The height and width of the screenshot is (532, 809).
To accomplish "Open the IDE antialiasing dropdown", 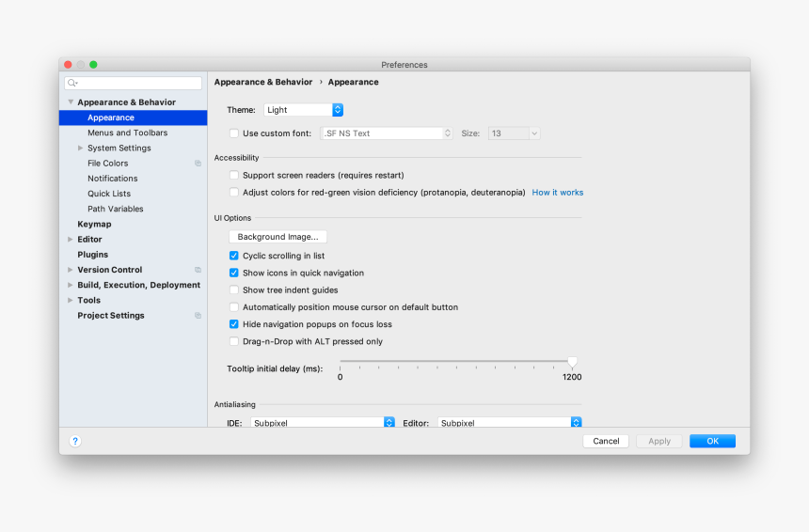I will pos(323,422).
